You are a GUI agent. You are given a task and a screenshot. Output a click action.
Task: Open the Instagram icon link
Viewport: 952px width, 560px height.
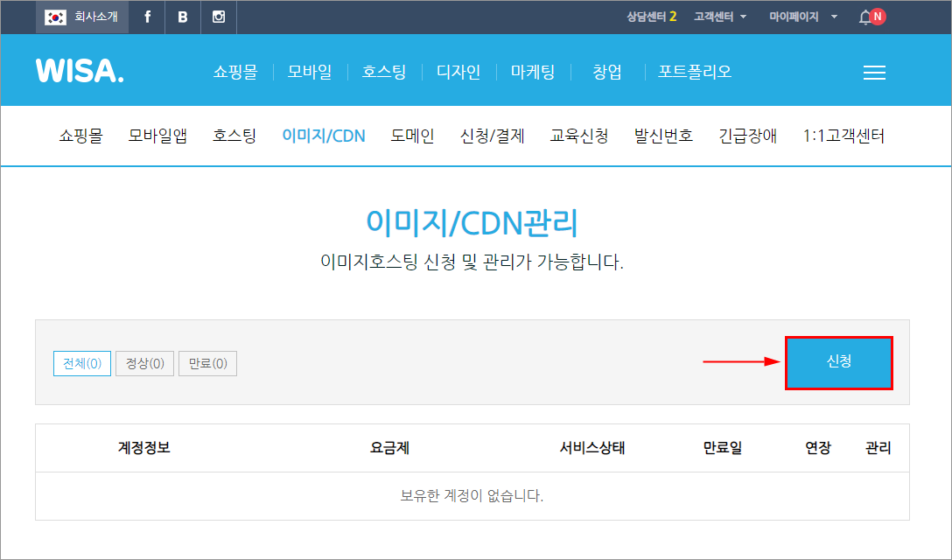[x=219, y=17]
